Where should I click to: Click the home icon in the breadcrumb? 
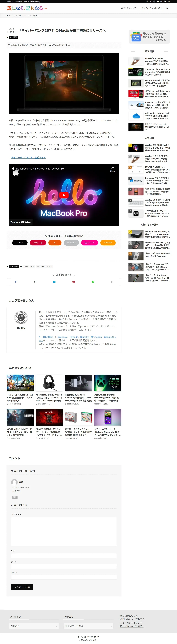pyautogui.click(x=7, y=15)
